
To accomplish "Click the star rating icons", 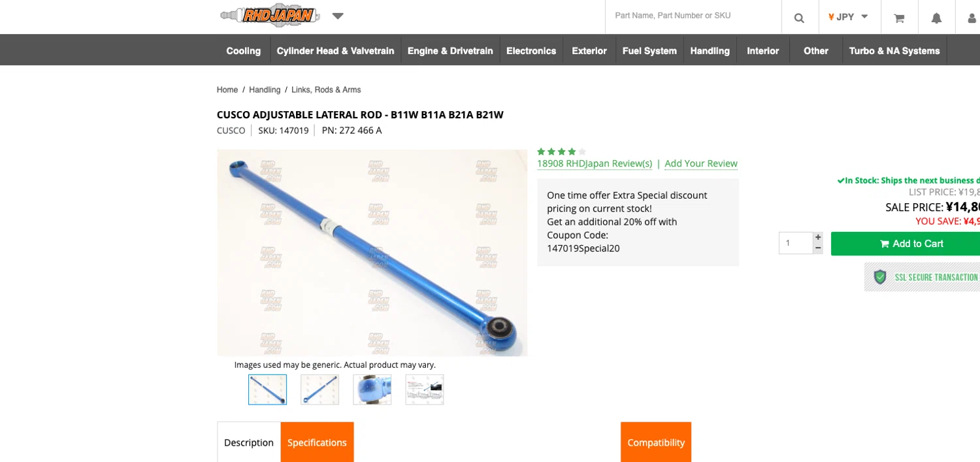I will [561, 152].
